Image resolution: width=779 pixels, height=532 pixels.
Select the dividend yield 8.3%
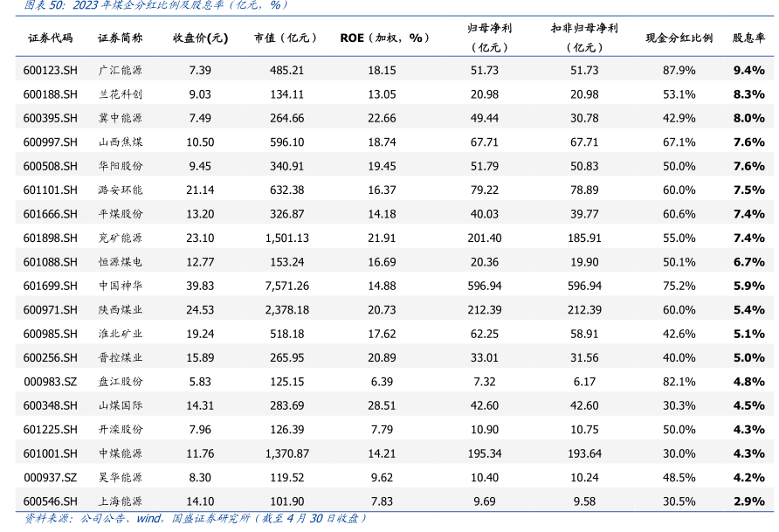pyautogui.click(x=748, y=94)
